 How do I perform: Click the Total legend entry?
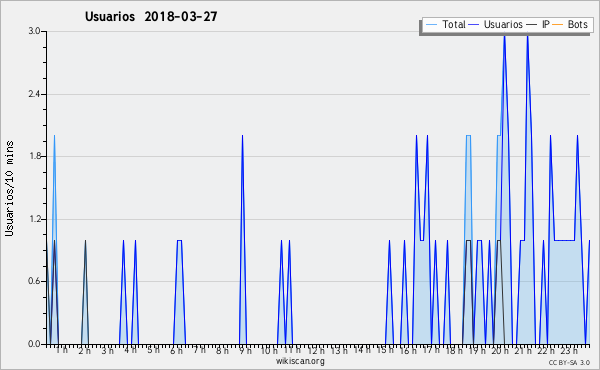[x=446, y=24]
